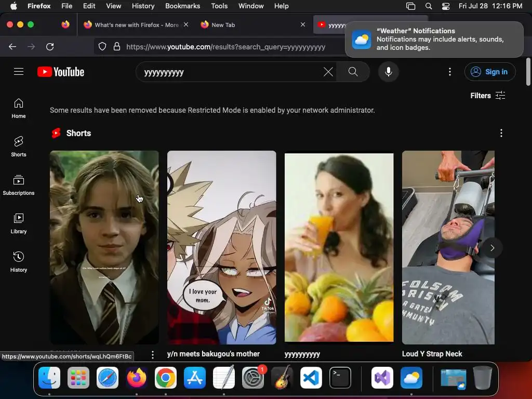This screenshot has height=399, width=532.
Task: Open the Trash in the Dock
Action: coord(483,378)
